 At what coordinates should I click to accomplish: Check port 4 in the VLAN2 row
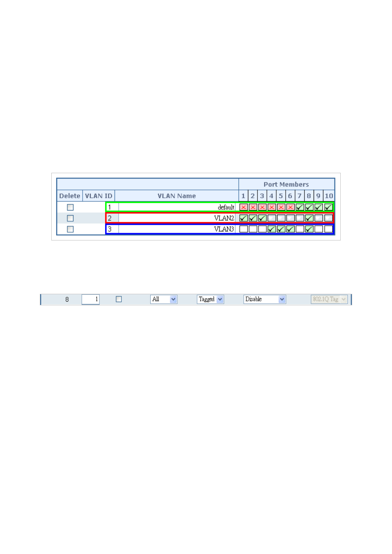point(272,218)
